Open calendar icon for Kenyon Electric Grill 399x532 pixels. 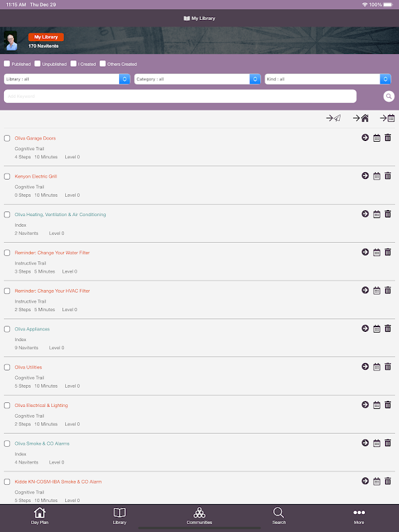tap(376, 176)
